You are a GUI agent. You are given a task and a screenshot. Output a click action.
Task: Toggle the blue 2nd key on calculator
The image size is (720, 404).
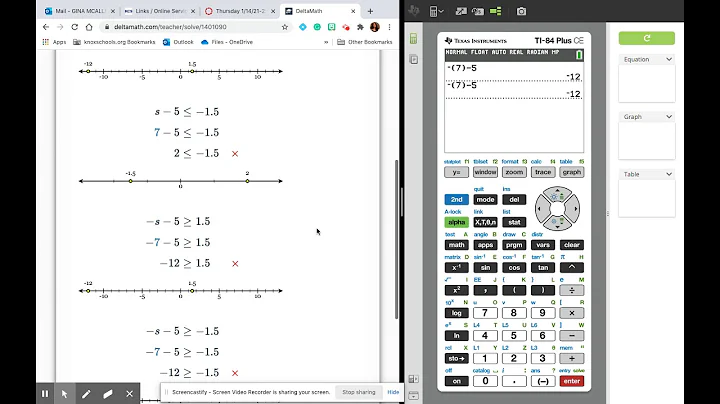[456, 200]
